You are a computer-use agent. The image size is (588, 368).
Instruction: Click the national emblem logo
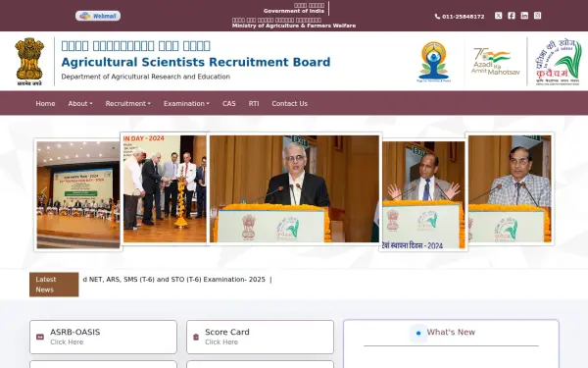[29, 62]
